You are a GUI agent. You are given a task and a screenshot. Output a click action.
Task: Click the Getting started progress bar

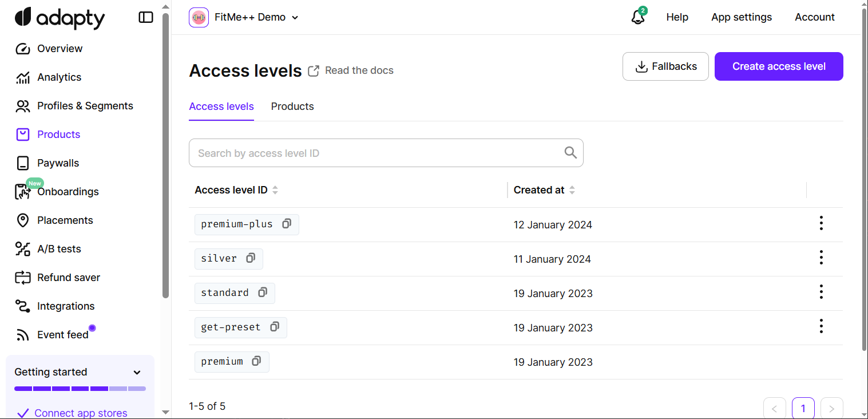point(80,388)
